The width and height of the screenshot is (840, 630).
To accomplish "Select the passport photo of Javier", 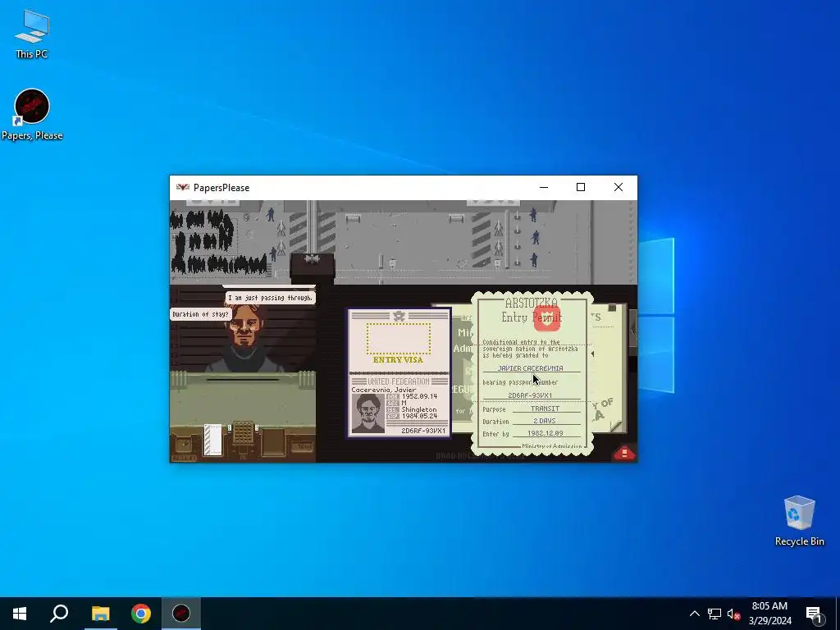I will click(x=368, y=413).
